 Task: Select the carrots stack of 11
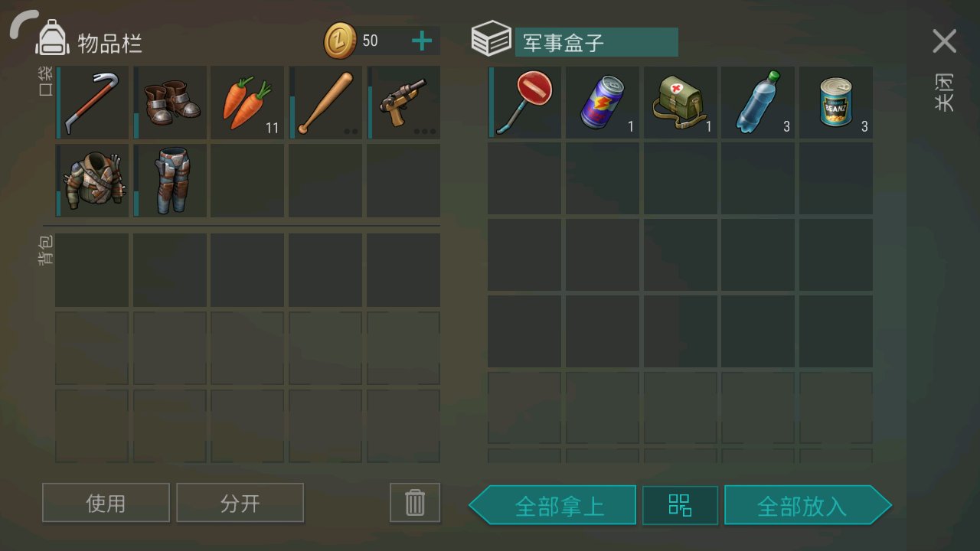248,103
